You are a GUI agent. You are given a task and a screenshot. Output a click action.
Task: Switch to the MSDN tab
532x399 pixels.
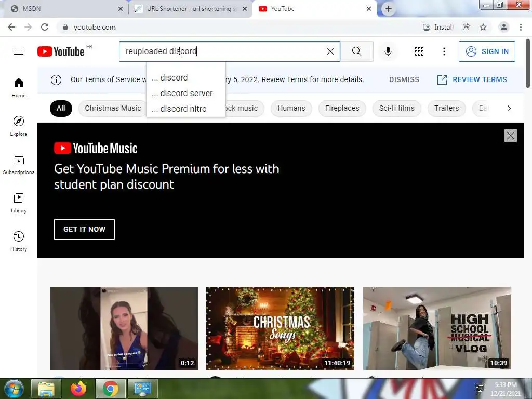pos(64,9)
